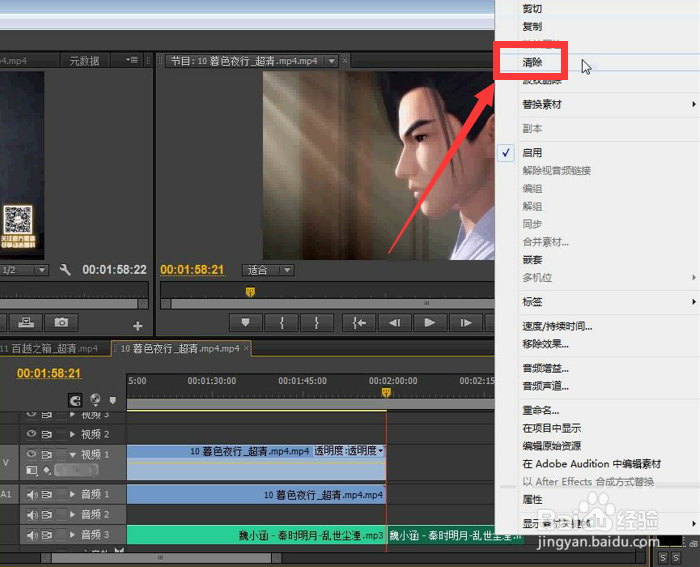Open the program monitor sequence dropdown arrow
Image resolution: width=700 pixels, height=567 pixels.
(x=331, y=61)
